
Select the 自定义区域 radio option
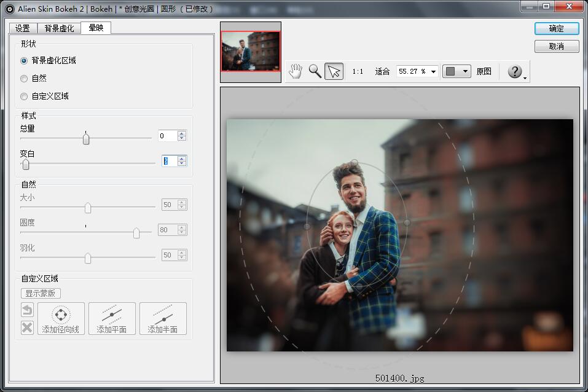coord(24,96)
